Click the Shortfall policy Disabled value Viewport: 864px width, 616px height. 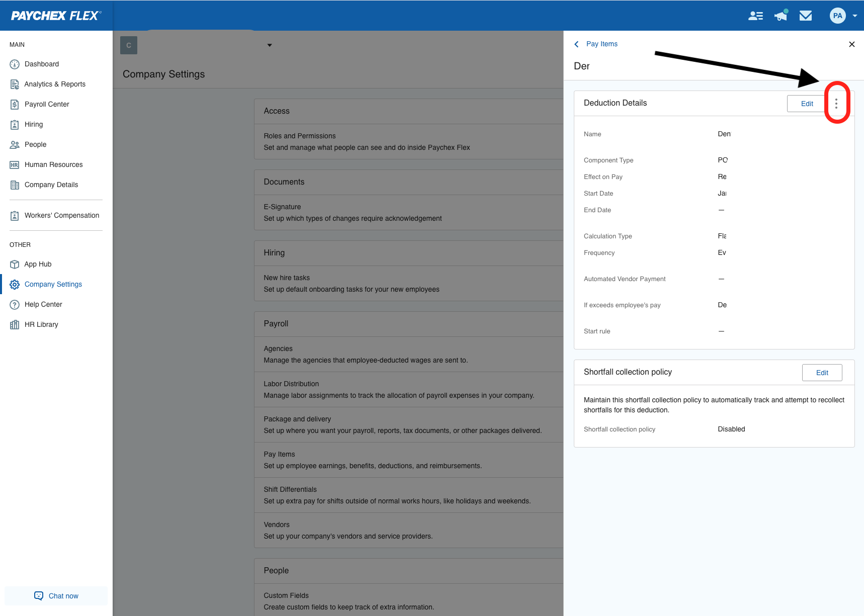731,429
